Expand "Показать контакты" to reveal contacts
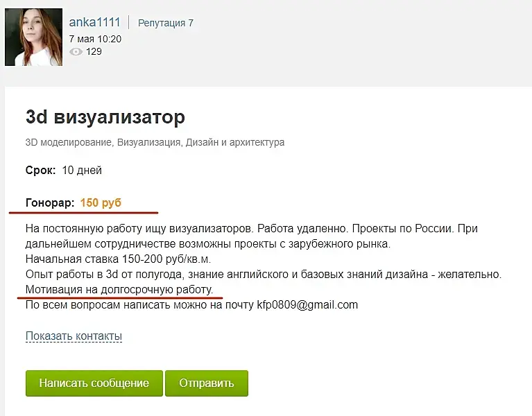The width and height of the screenshot is (532, 416). click(x=74, y=336)
